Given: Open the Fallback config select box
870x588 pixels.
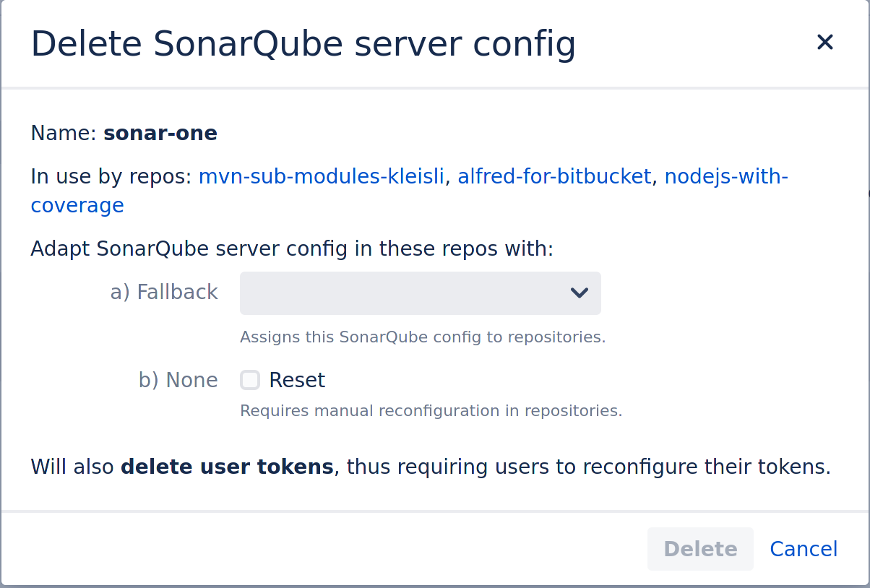Looking at the screenshot, I should pos(405,293).
